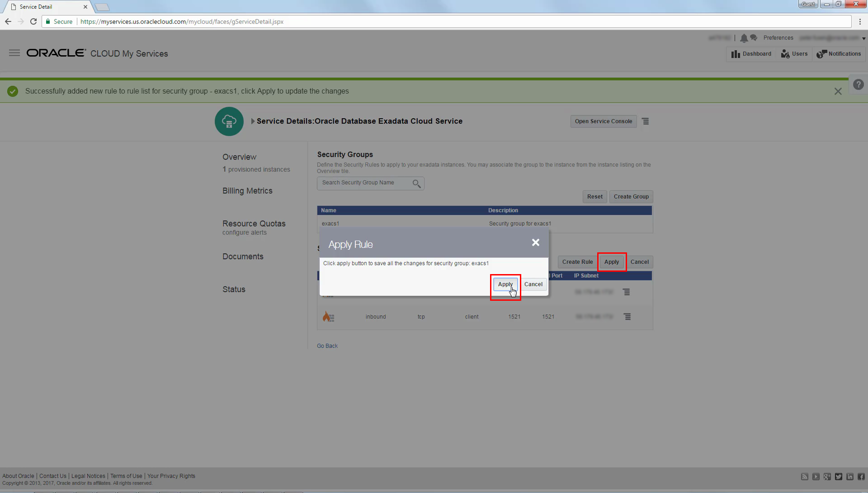Open the Facebook icon in footer

click(x=861, y=477)
